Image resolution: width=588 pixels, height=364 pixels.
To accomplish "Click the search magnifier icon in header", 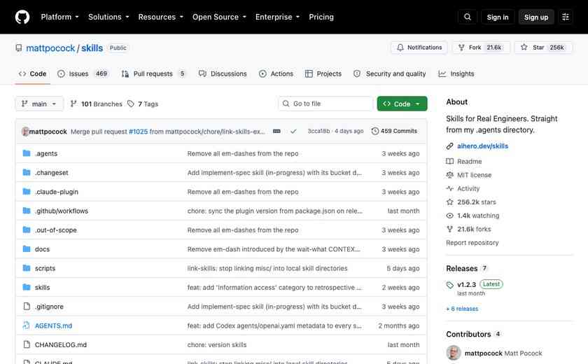I will (x=468, y=17).
